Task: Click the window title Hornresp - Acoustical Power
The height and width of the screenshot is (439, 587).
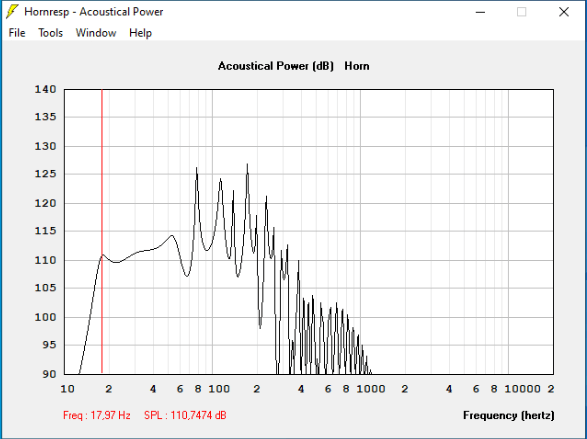Action: [94, 12]
